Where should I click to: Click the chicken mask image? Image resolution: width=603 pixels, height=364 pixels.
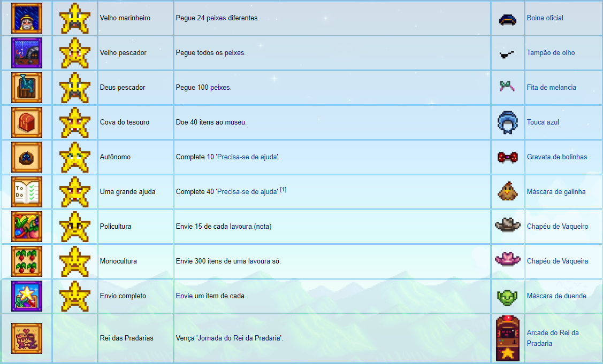click(x=508, y=191)
